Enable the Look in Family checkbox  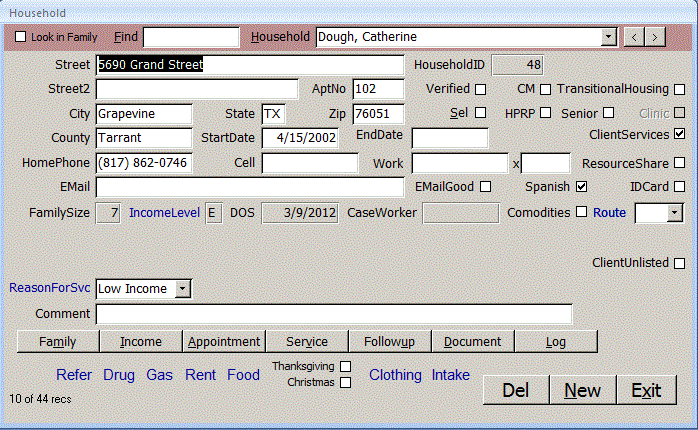click(20, 37)
